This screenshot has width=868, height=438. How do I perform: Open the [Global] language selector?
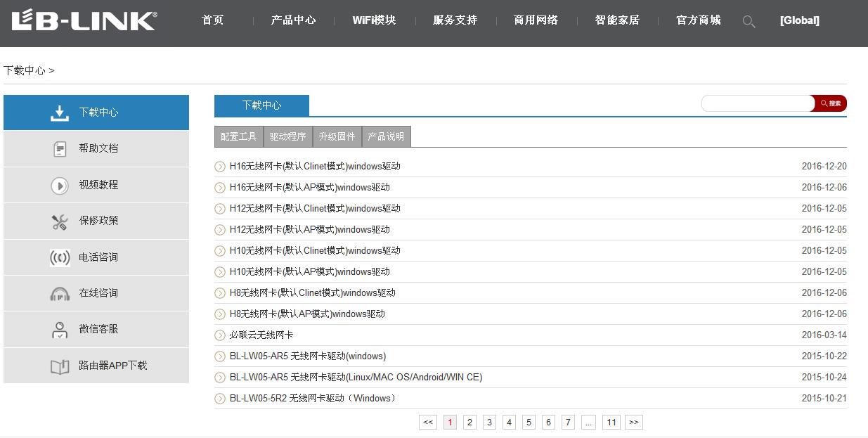pos(799,20)
